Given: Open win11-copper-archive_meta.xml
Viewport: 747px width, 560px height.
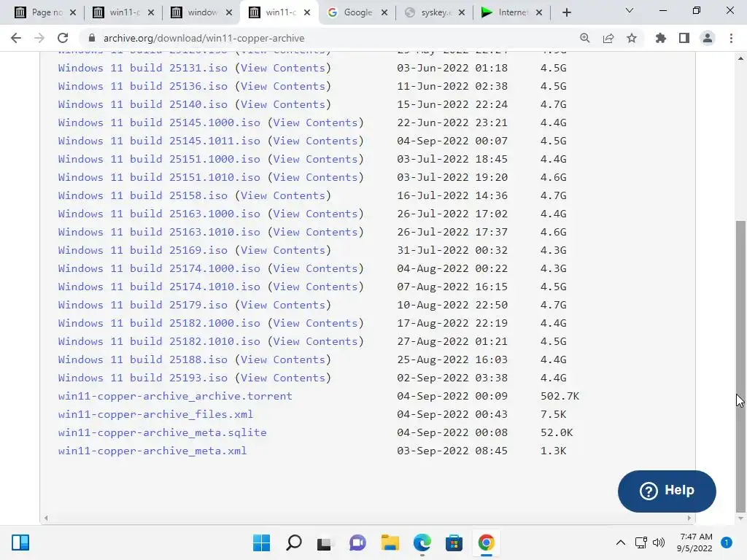Looking at the screenshot, I should point(152,451).
